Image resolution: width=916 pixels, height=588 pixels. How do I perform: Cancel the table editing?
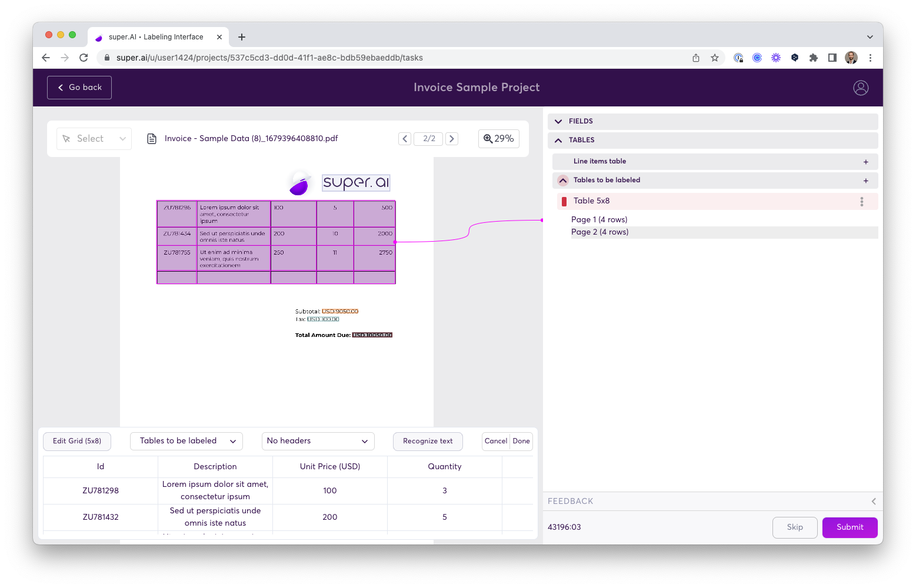pos(496,441)
